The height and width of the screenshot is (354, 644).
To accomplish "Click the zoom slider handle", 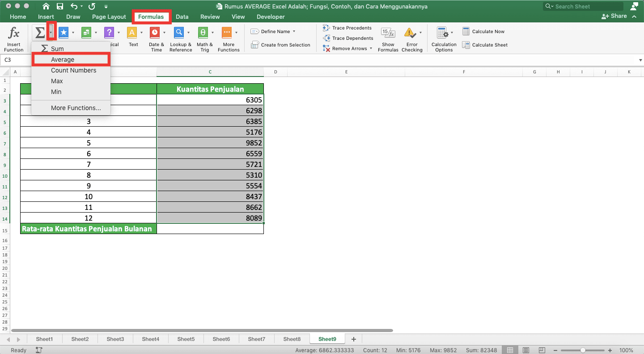I will pyautogui.click(x=583, y=350).
